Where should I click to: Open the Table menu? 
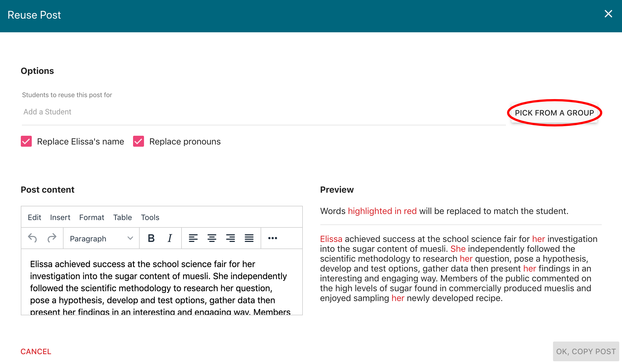click(122, 217)
